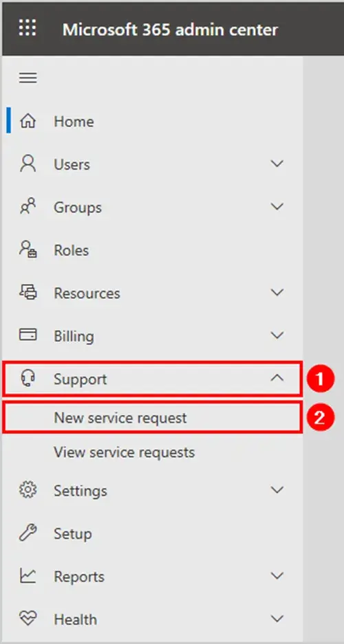Collapse the Support section chevron

pyautogui.click(x=277, y=378)
